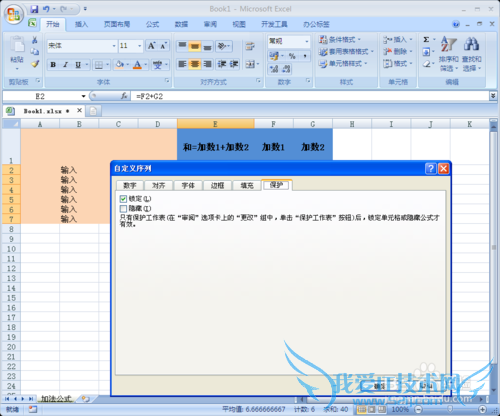Image resolution: width=500 pixels, height=416 pixels.
Task: Click the formula bar input field
Action: 310,96
